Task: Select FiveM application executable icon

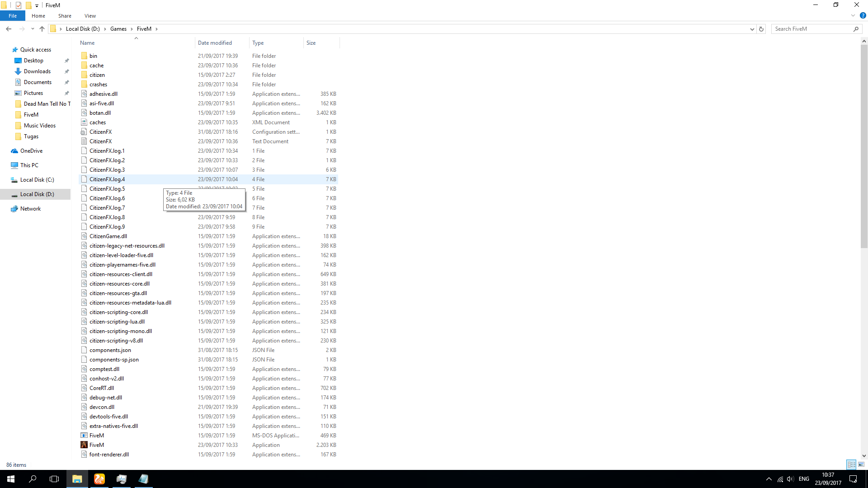Action: pos(84,445)
